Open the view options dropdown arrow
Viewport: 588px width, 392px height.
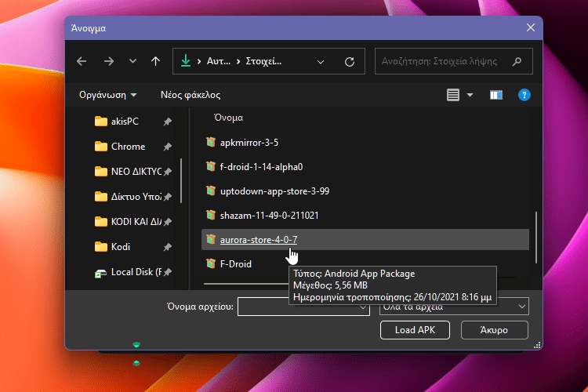pos(470,96)
